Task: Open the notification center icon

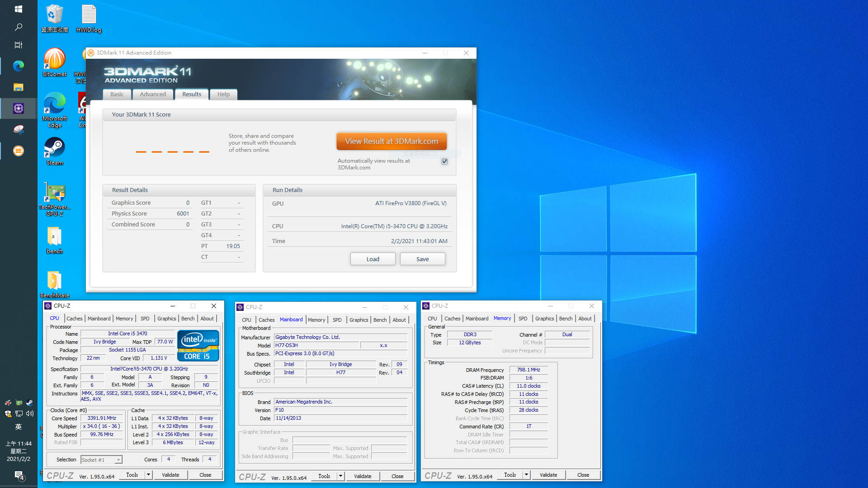Action: coord(19,475)
